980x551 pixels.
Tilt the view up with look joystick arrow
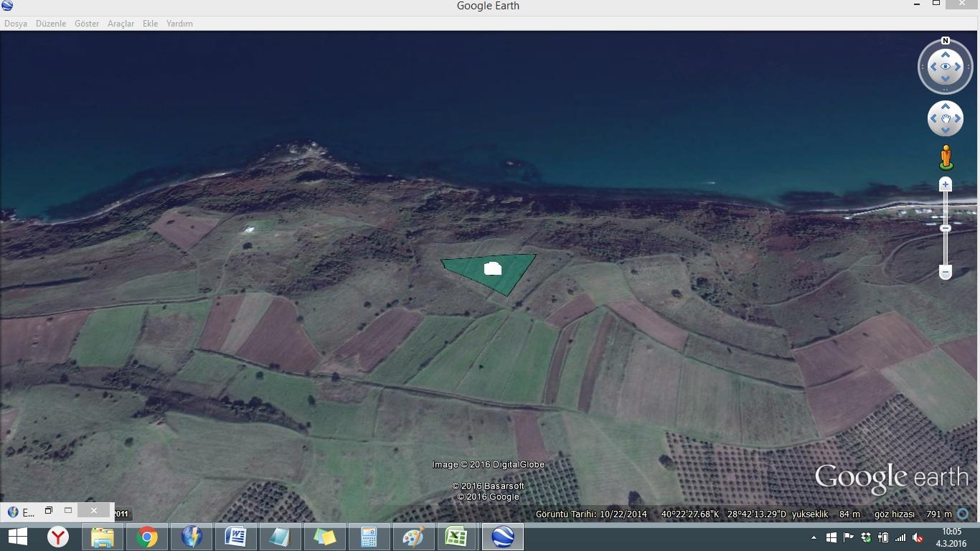coord(945,55)
